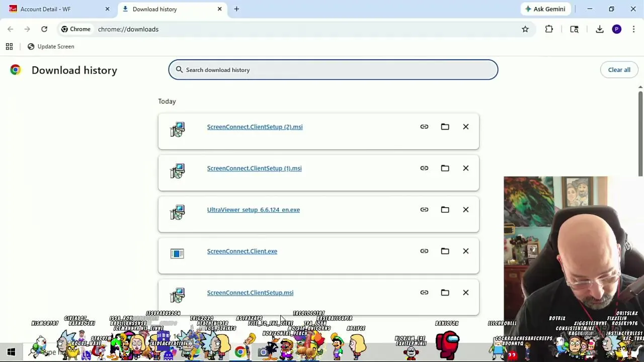This screenshot has height=362, width=644.
Task: Open ScreenConnect.Client.exe file link
Action: tap(242, 251)
